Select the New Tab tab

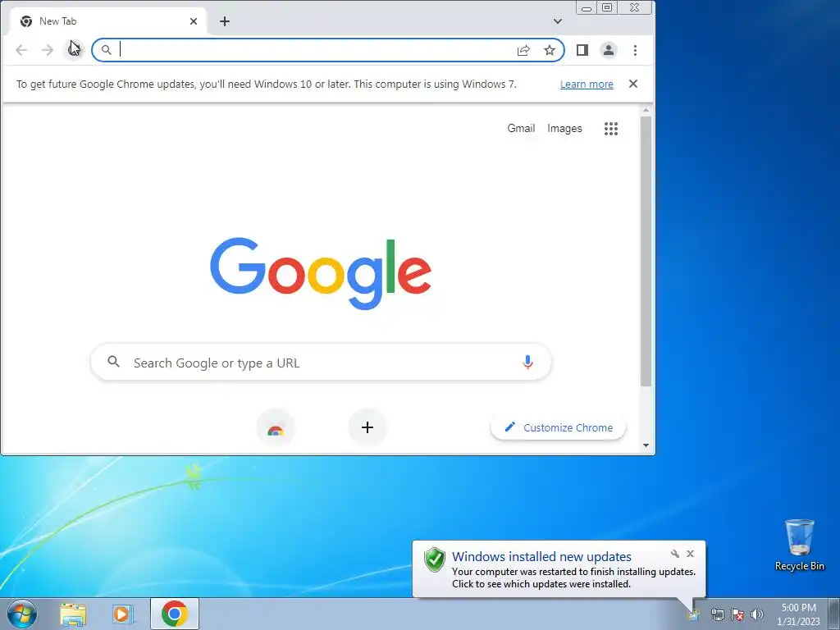tap(107, 21)
